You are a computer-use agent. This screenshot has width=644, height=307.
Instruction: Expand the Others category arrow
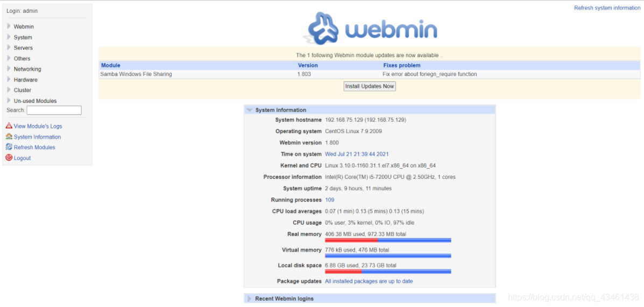click(x=9, y=58)
